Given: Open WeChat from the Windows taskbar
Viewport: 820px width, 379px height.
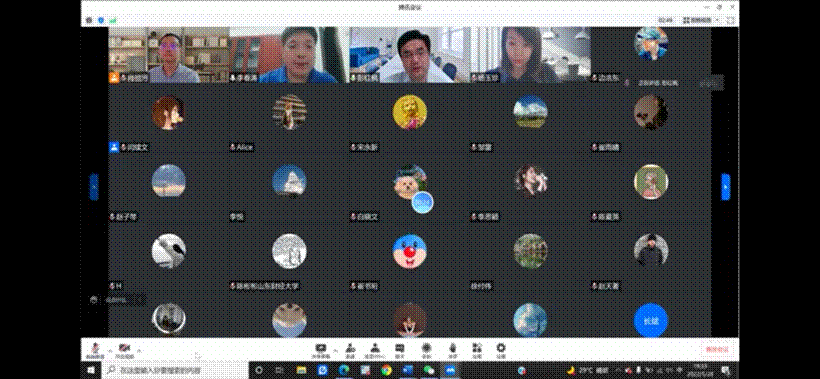Looking at the screenshot, I should point(428,370).
